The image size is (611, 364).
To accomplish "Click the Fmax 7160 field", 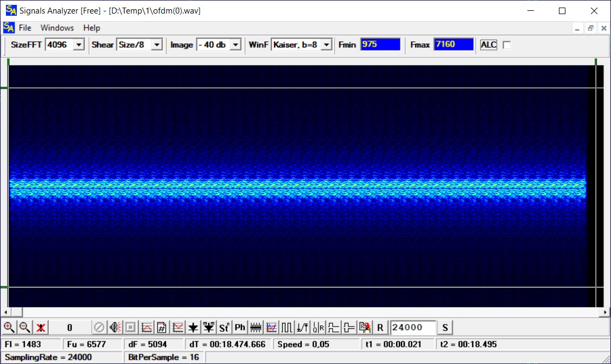I will coord(454,44).
